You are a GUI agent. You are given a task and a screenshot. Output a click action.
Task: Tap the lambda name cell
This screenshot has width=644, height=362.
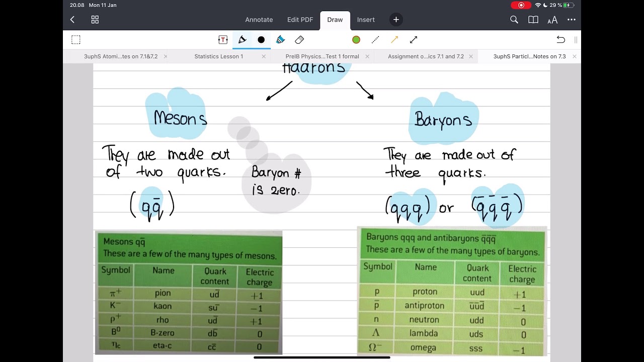(x=424, y=333)
